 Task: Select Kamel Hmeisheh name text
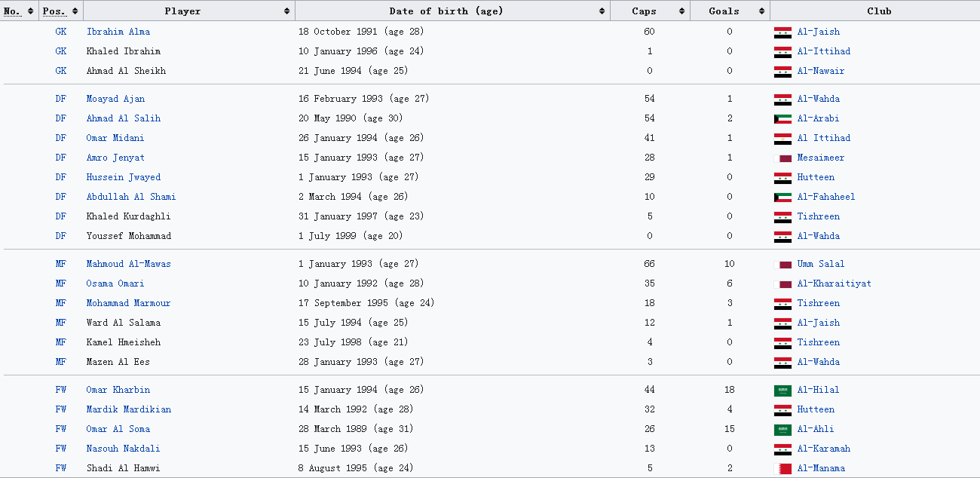click(124, 342)
